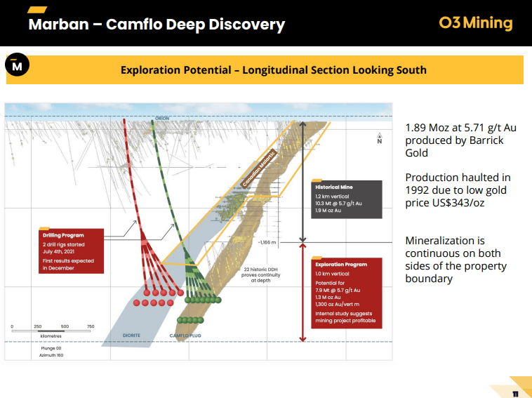Click the DIORITE label
The height and width of the screenshot is (398, 532).
(x=131, y=336)
